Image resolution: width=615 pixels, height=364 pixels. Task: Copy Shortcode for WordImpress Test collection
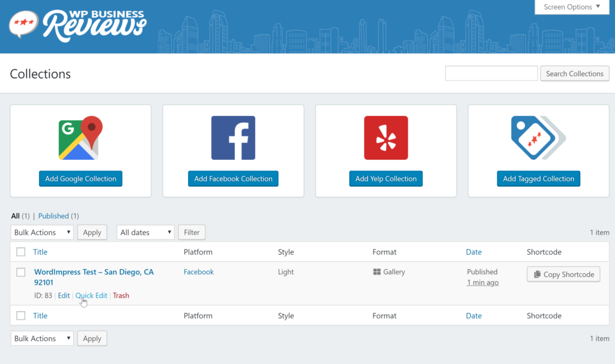coord(563,275)
